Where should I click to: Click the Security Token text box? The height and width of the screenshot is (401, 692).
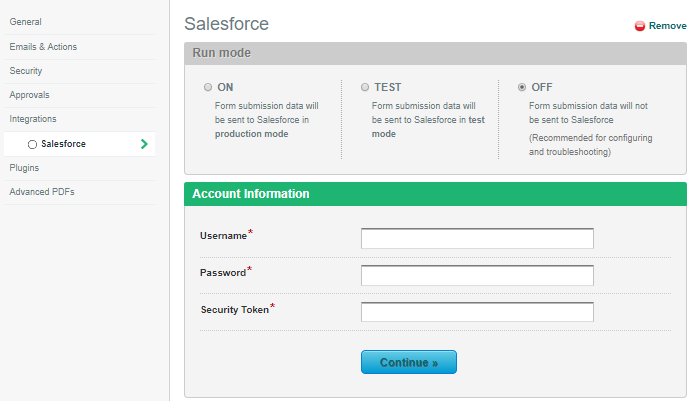click(x=477, y=312)
